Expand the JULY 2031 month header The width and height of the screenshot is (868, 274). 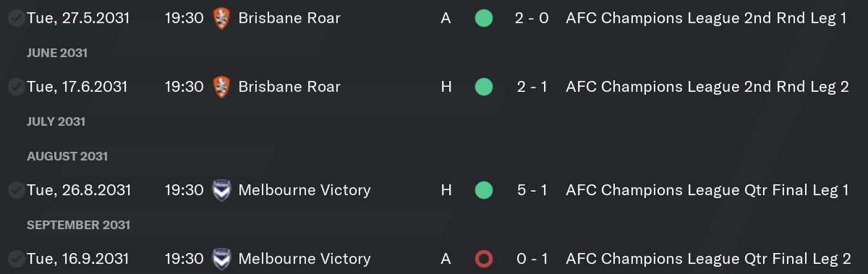coord(56,121)
